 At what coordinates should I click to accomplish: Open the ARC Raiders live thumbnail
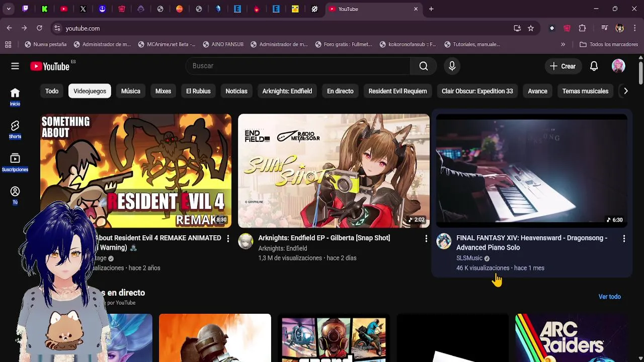click(x=571, y=338)
